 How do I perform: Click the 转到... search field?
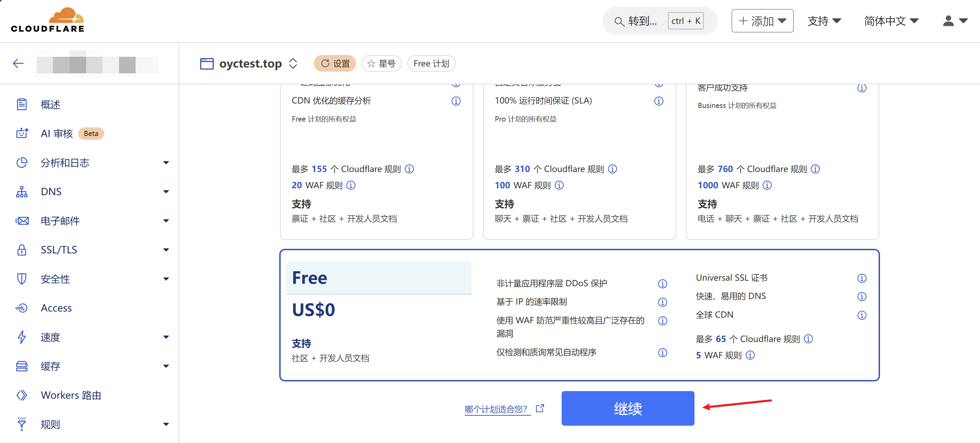(x=642, y=21)
